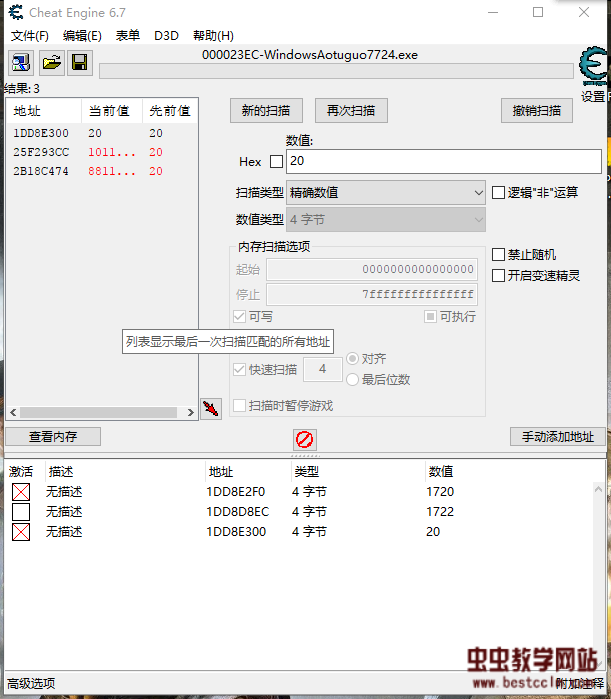Enable the 逻辑"非"运算 checkbox

pos(498,193)
